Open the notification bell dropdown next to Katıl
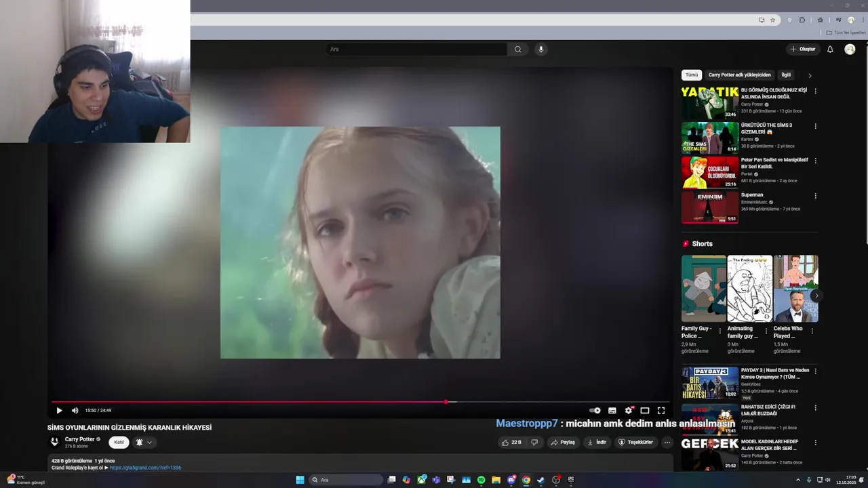 click(144, 443)
